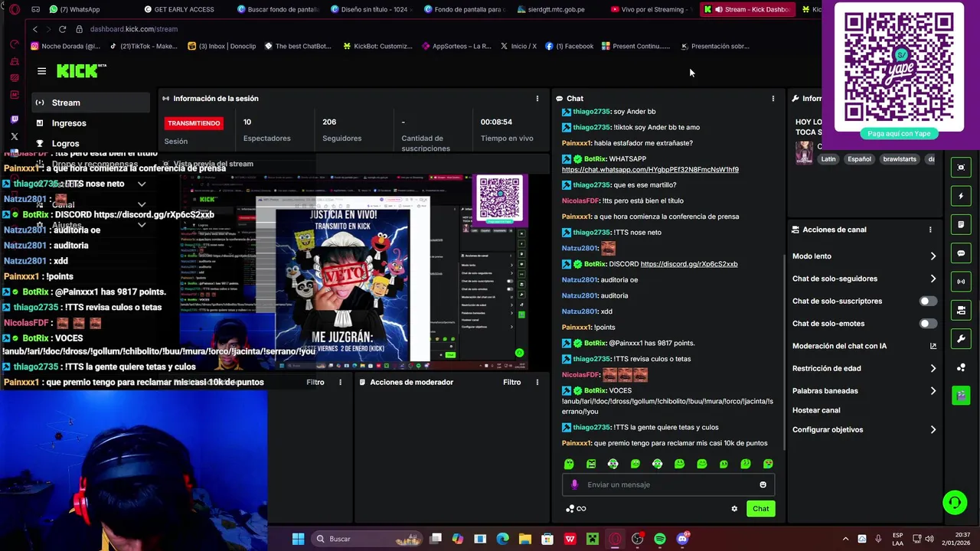Open OBS Studio from the taskbar

click(x=637, y=539)
